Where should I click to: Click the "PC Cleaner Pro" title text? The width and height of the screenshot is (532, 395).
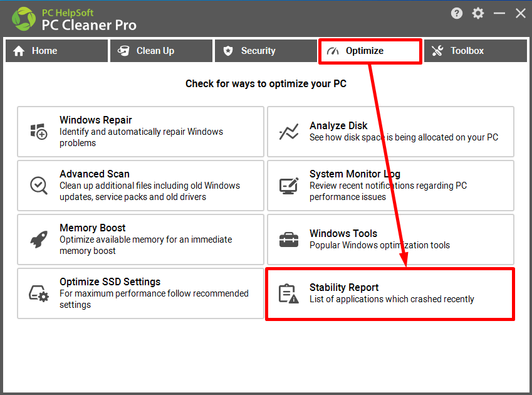coord(89,25)
